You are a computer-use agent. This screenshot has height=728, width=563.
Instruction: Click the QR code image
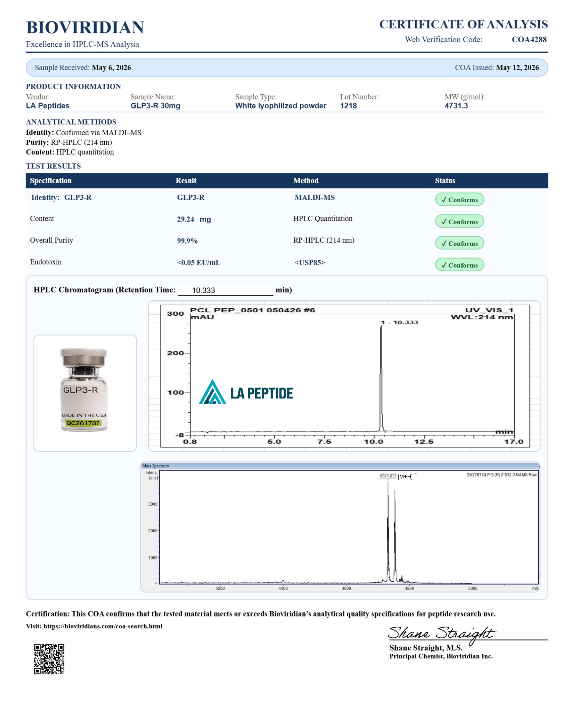(49, 659)
